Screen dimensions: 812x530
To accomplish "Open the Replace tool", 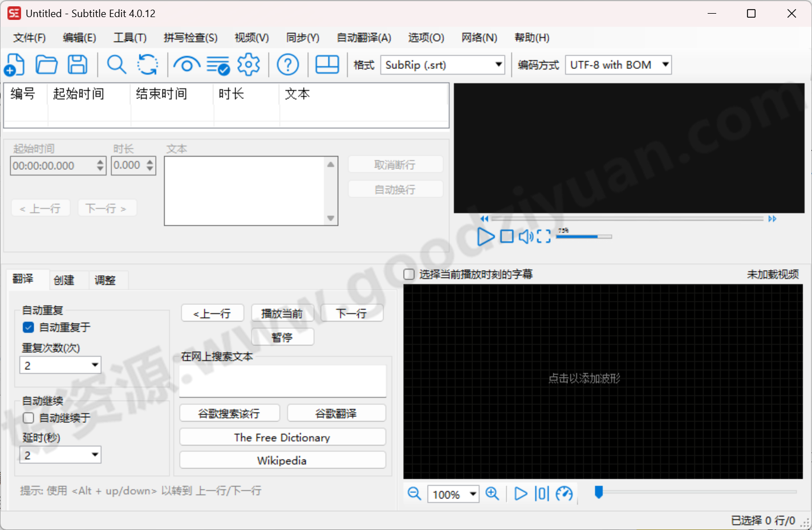I will (147, 64).
